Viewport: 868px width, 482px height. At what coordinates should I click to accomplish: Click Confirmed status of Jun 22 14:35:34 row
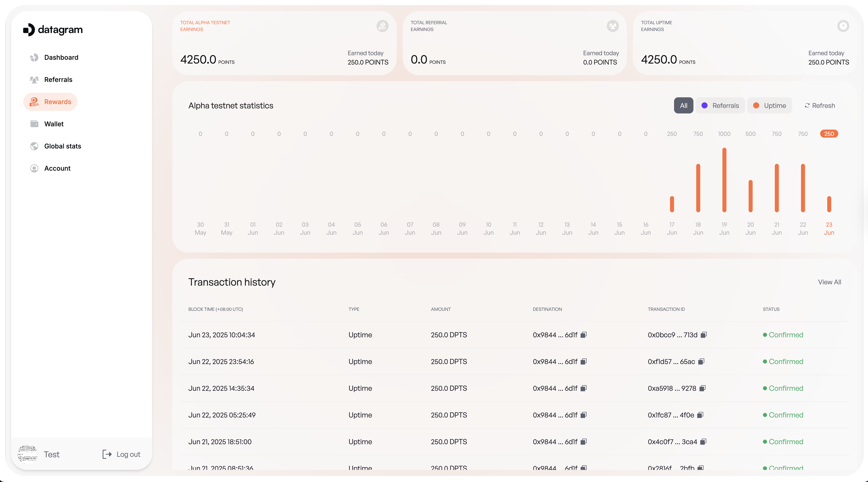click(x=783, y=388)
